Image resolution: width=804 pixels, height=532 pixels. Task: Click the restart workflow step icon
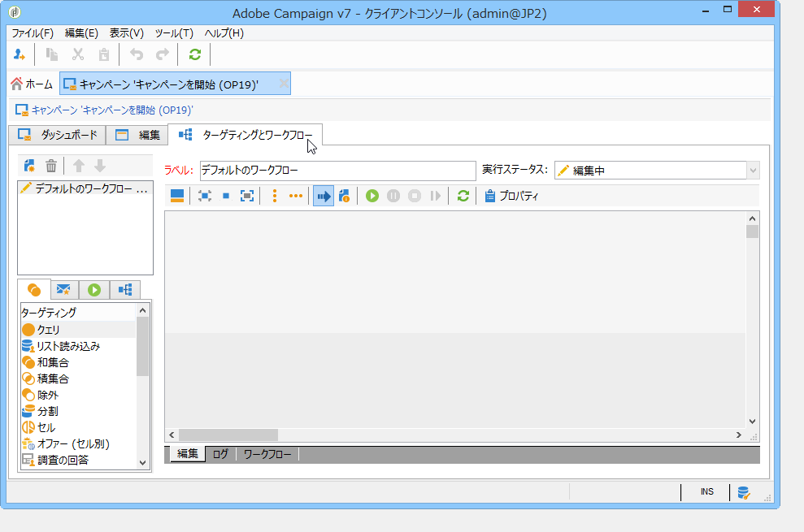[x=435, y=196]
